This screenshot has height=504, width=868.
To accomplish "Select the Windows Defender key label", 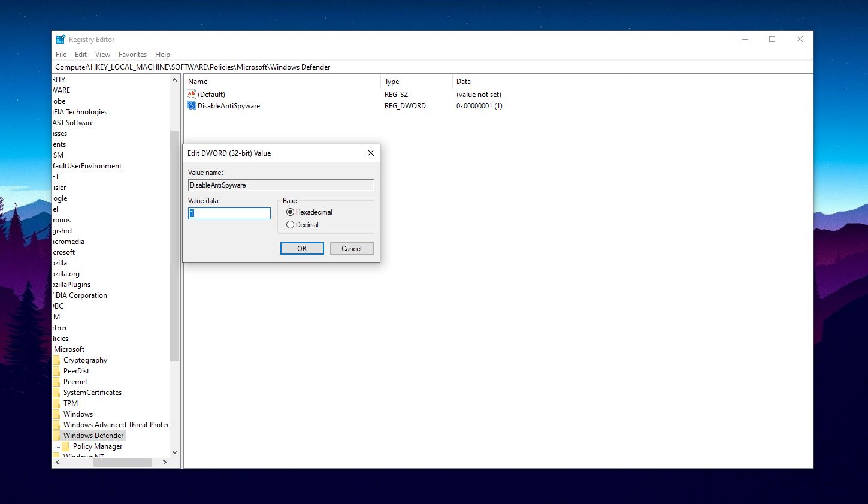I will coord(93,436).
